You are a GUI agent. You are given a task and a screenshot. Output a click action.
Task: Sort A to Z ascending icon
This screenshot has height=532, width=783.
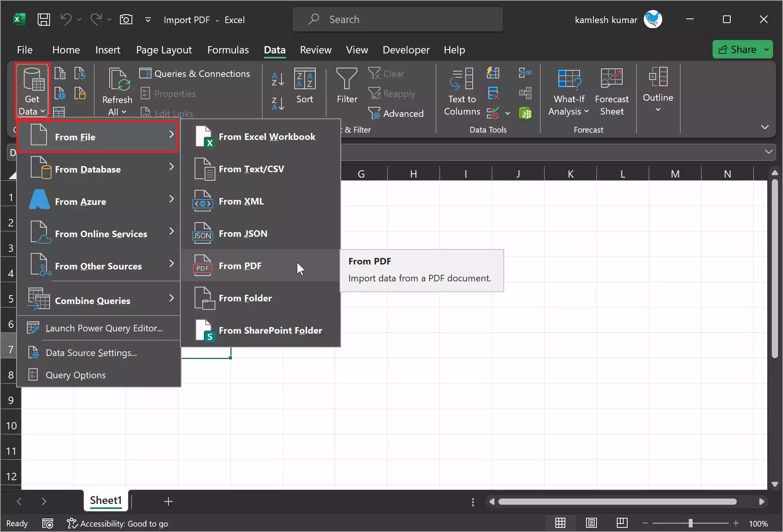[x=278, y=79]
